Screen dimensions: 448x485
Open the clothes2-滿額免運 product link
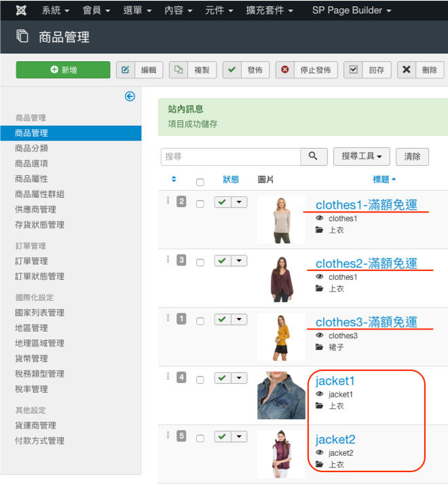[366, 263]
